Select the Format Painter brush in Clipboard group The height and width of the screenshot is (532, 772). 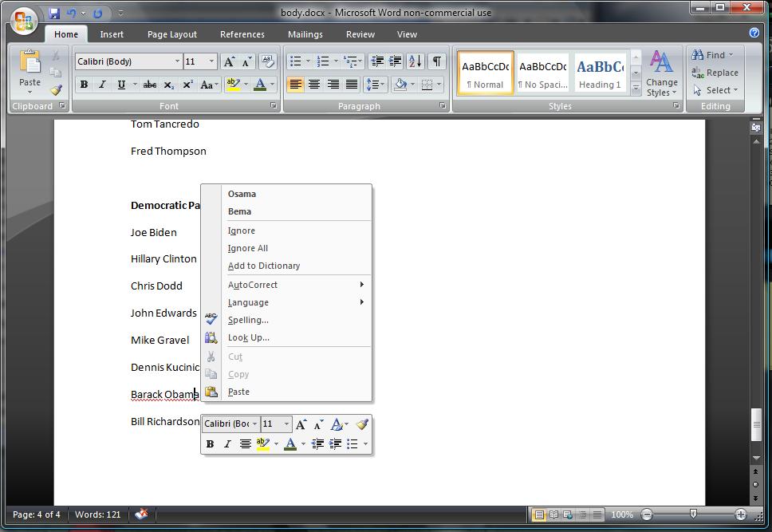(56, 90)
